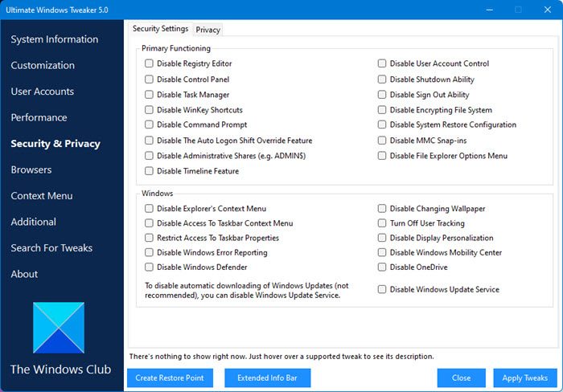Click Extended Info Bar button
563x392 pixels.
click(x=268, y=378)
